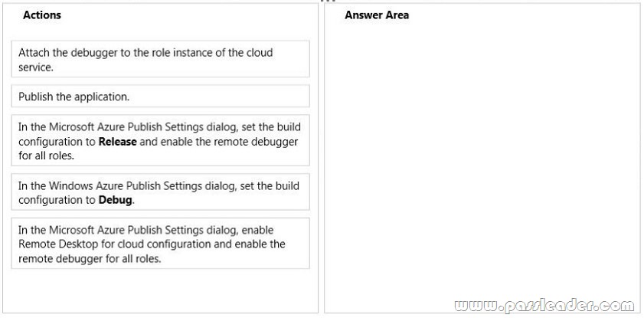Click the word 'service.' in first action

[36, 67]
